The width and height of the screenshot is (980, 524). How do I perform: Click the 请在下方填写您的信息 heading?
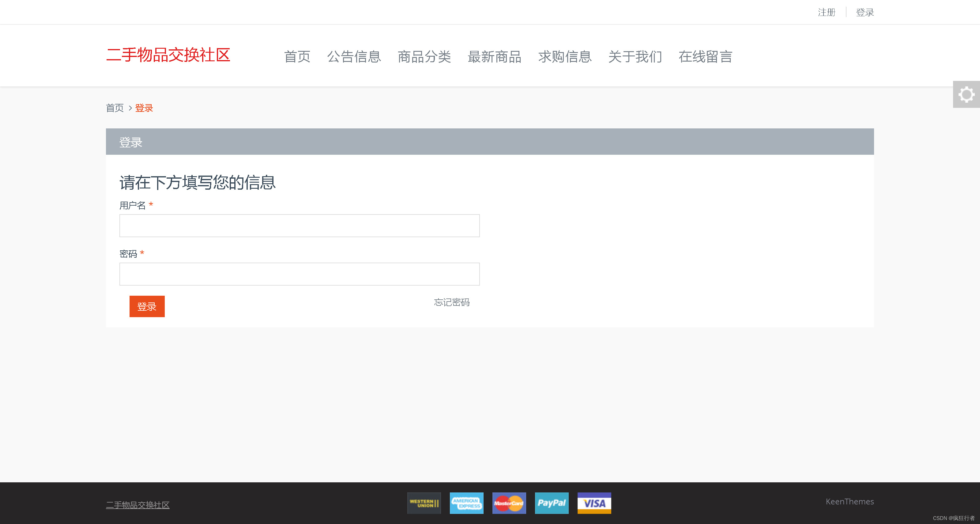[198, 183]
